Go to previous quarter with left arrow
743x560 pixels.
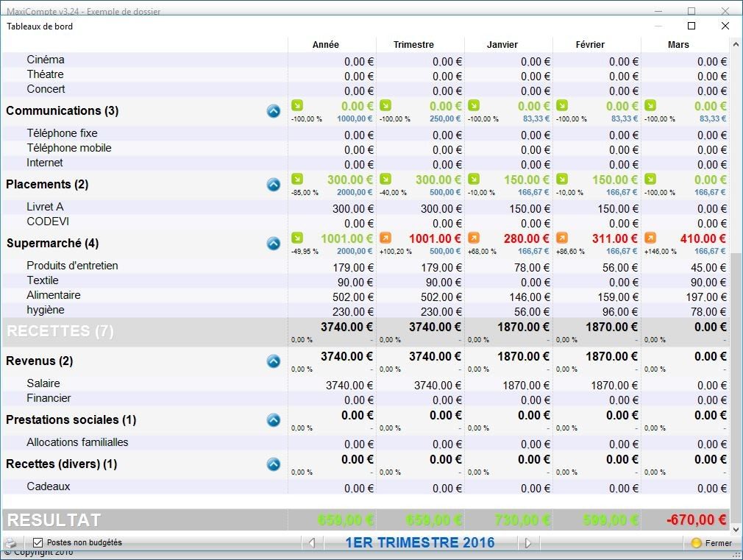[312, 542]
